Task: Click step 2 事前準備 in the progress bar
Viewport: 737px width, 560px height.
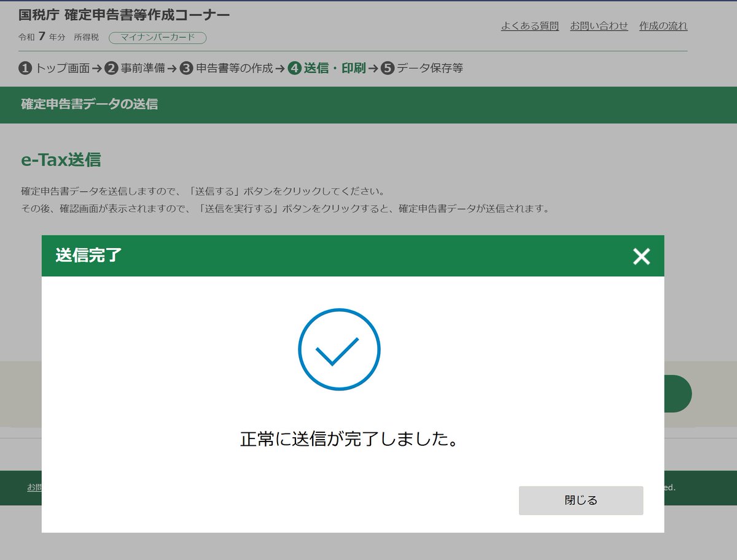Action: (135, 68)
